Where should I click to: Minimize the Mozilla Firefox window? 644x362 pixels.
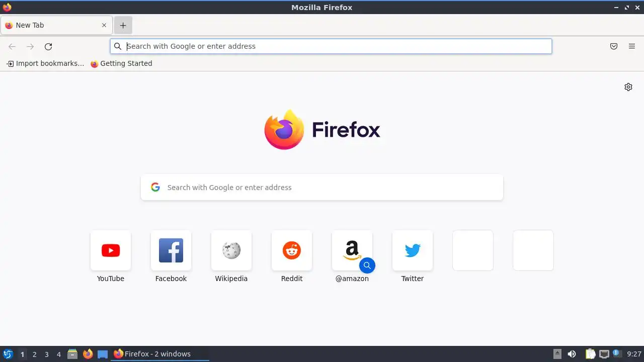pyautogui.click(x=616, y=8)
